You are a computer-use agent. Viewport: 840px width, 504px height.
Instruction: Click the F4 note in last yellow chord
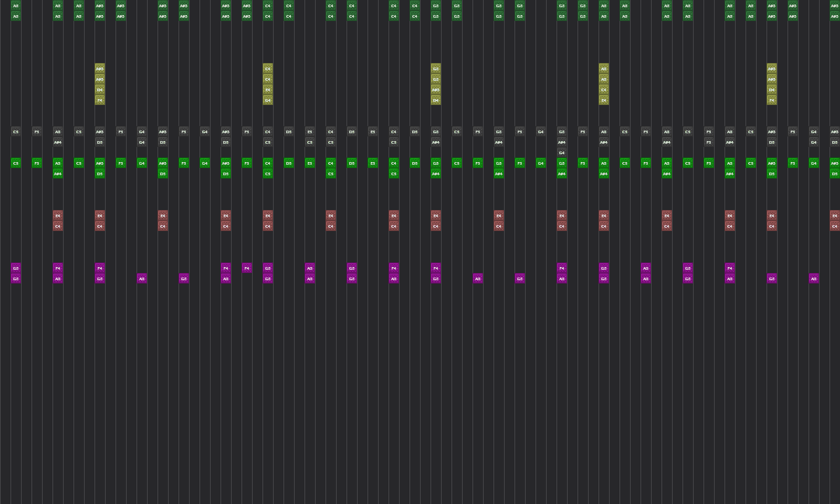pyautogui.click(x=772, y=100)
